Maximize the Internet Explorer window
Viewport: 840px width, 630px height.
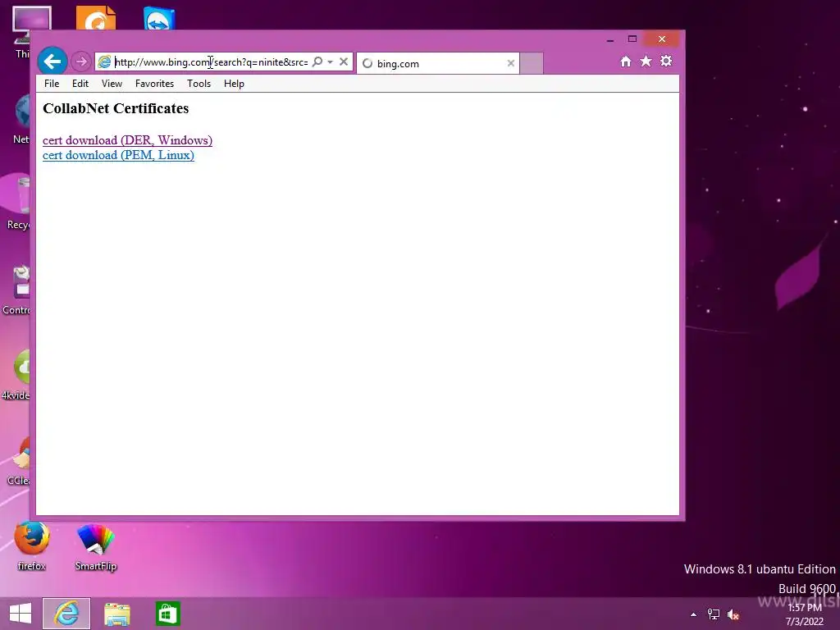click(x=632, y=39)
